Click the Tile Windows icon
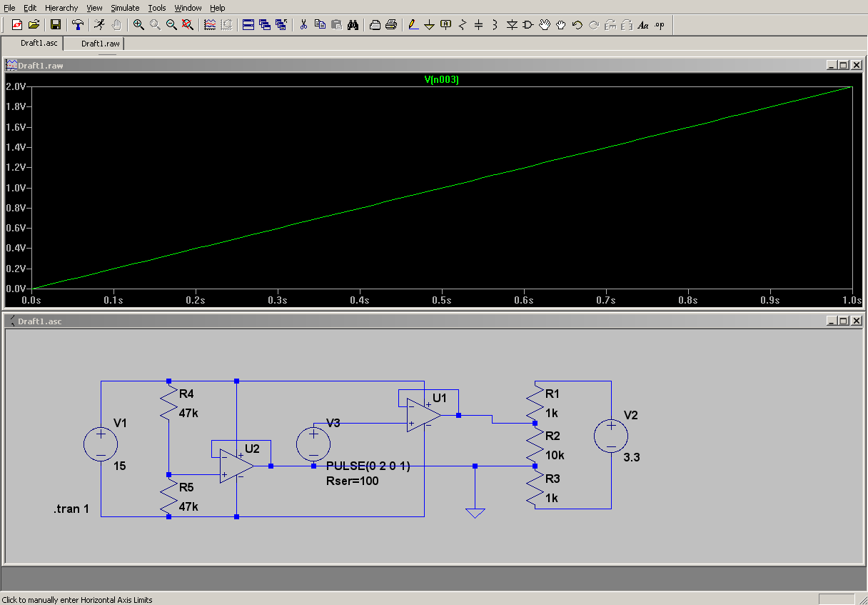 pyautogui.click(x=248, y=25)
